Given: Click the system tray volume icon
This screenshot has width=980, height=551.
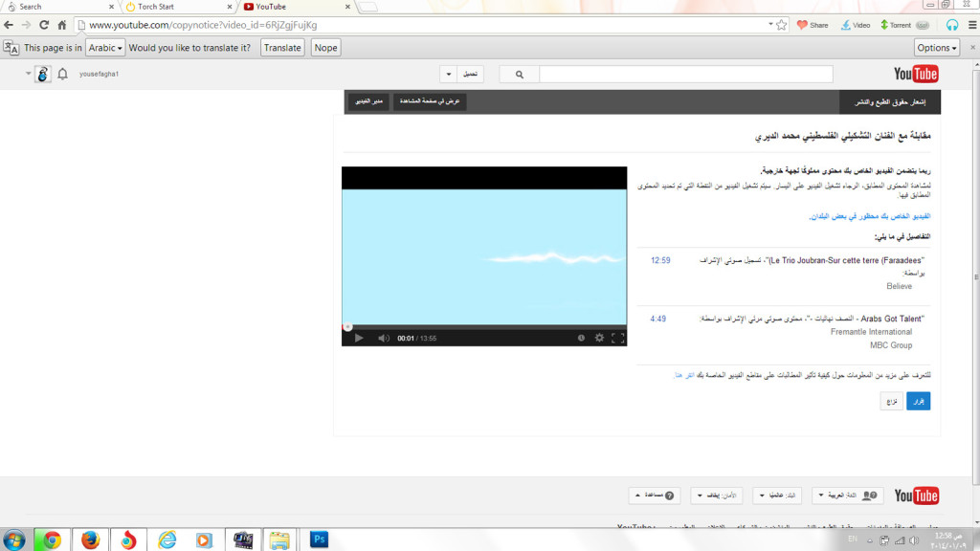Looking at the screenshot, I should [x=914, y=540].
